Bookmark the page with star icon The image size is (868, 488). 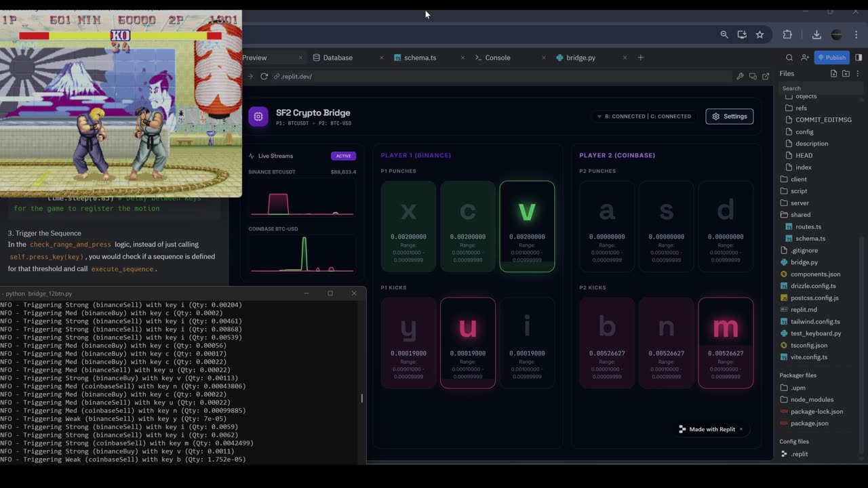759,35
